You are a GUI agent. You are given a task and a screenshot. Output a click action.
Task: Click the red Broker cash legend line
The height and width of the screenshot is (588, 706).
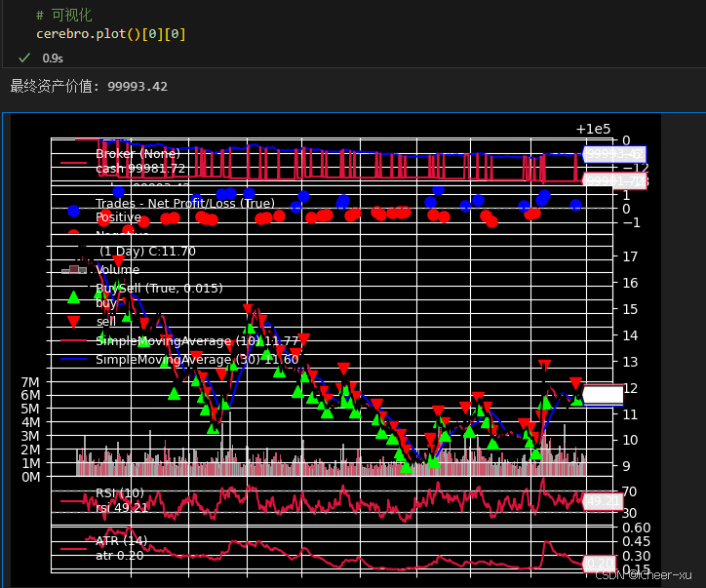(73, 164)
